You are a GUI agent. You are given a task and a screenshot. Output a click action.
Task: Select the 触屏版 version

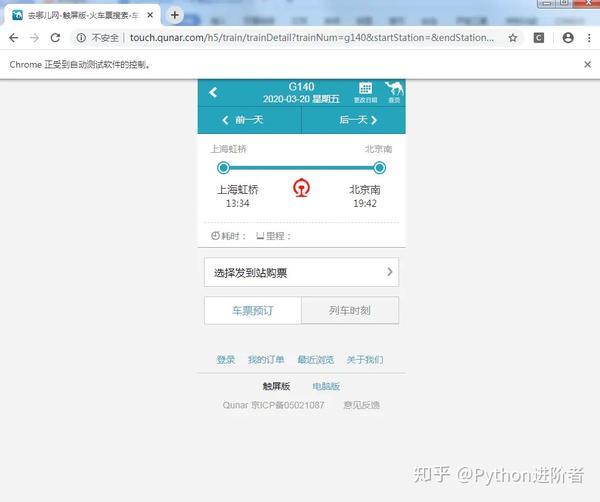pyautogui.click(x=276, y=386)
